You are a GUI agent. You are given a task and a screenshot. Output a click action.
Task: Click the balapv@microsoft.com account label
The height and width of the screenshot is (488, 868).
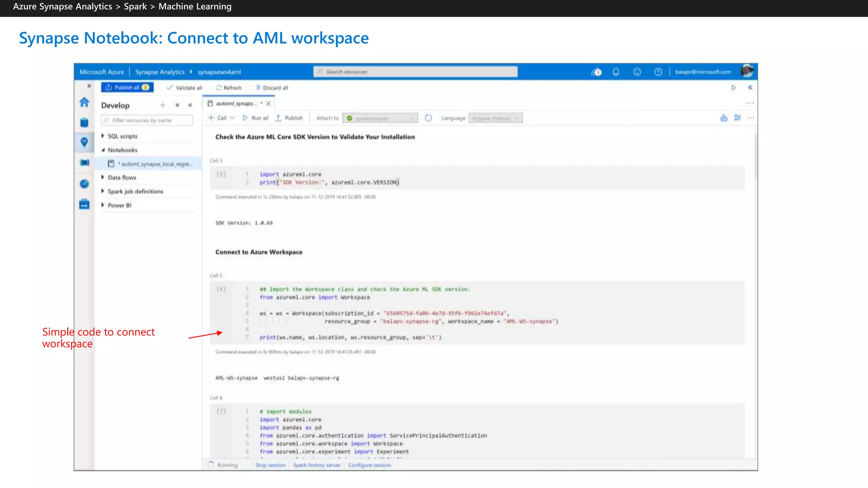click(x=703, y=72)
